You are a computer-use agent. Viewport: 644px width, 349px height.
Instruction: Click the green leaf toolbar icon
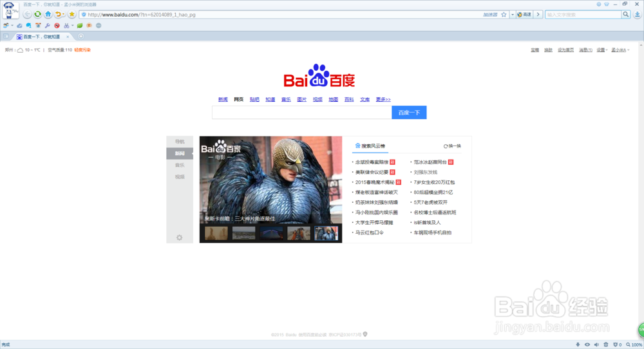[80, 26]
